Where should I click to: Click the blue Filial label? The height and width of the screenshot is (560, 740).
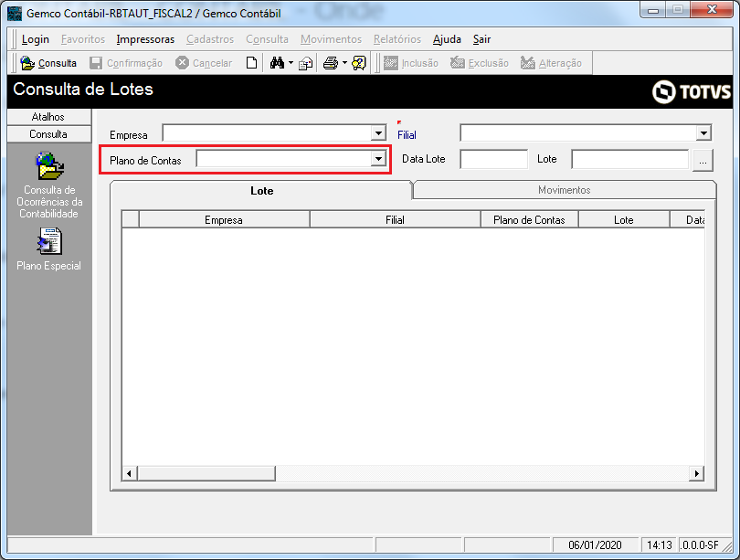click(407, 135)
